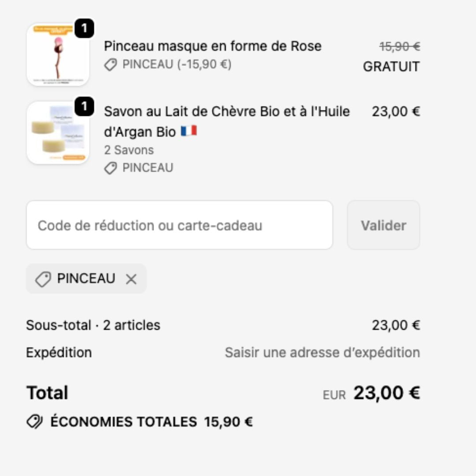Click the 2 Savons variant label
The image size is (476, 476).
pos(129,150)
